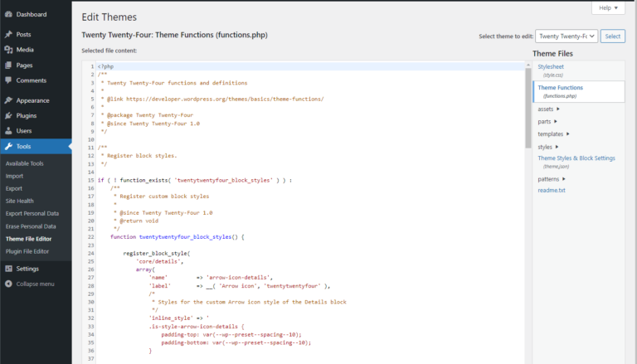The height and width of the screenshot is (364, 637).
Task: Open Plugin File Editor submenu item
Action: (x=27, y=251)
